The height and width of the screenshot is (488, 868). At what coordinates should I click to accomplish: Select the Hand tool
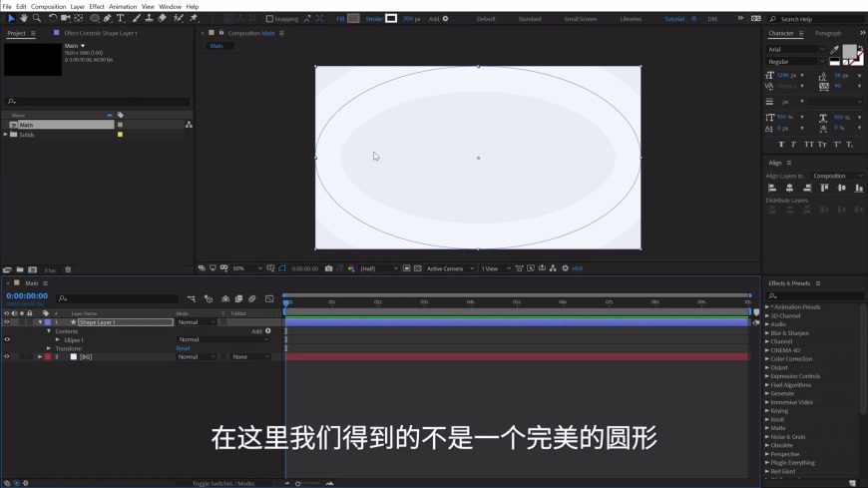24,18
